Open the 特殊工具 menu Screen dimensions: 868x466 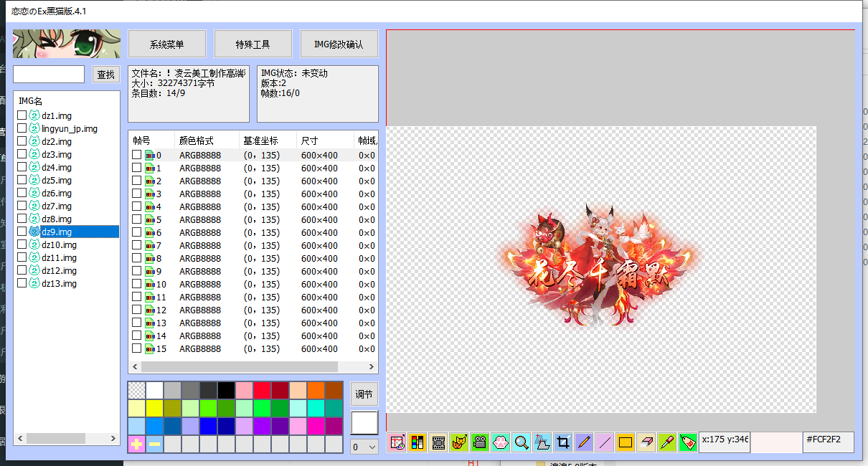pos(253,43)
